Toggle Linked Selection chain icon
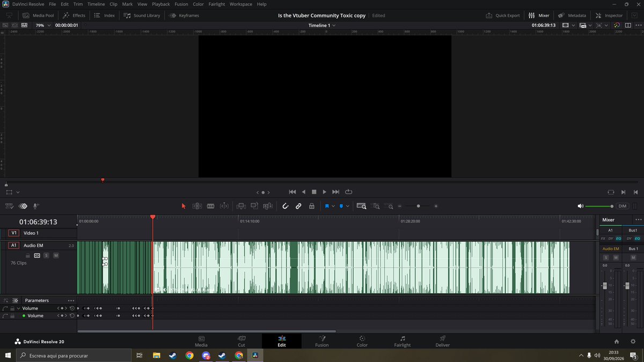This screenshot has width=644, height=362. pos(298,206)
